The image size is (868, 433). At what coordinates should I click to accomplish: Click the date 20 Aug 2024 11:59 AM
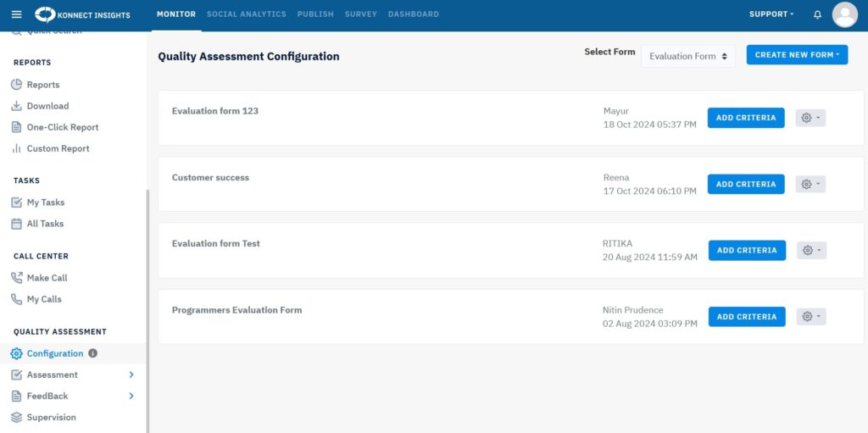650,258
